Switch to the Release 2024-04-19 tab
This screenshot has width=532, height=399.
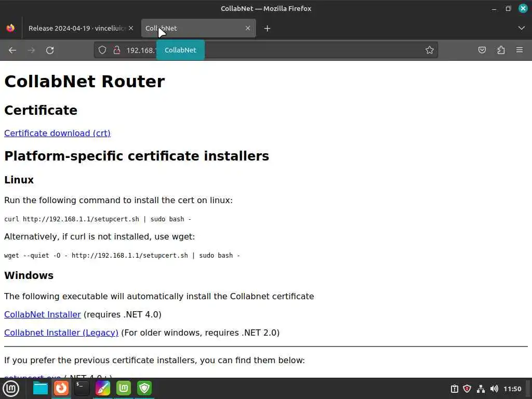77,28
